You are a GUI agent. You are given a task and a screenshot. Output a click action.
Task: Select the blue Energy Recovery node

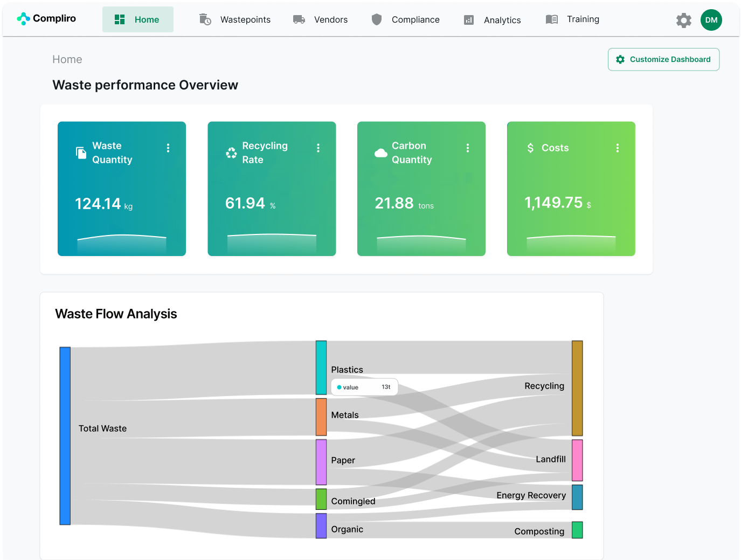pyautogui.click(x=577, y=497)
